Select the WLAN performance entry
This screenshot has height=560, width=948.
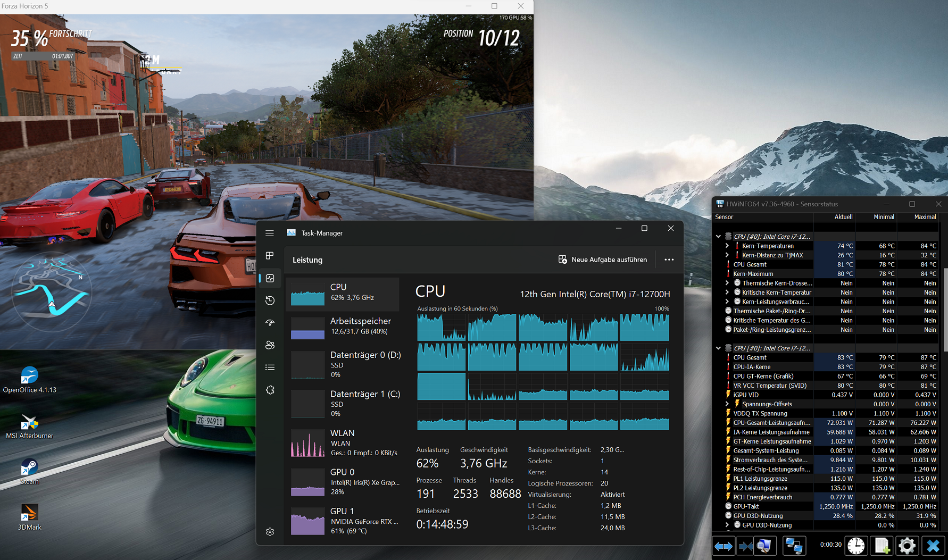pos(343,442)
